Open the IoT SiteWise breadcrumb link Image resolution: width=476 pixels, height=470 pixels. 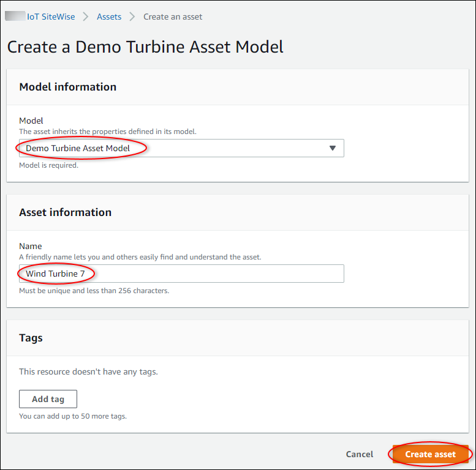point(51,17)
